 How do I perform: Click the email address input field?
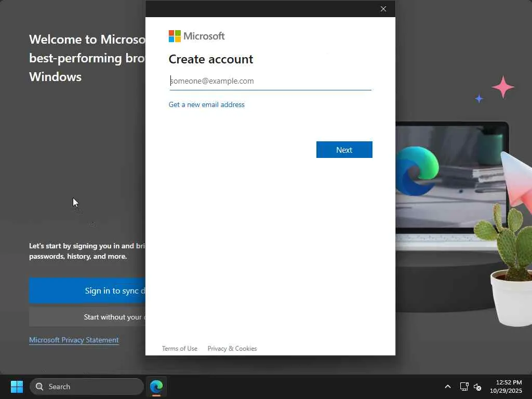[x=270, y=81]
